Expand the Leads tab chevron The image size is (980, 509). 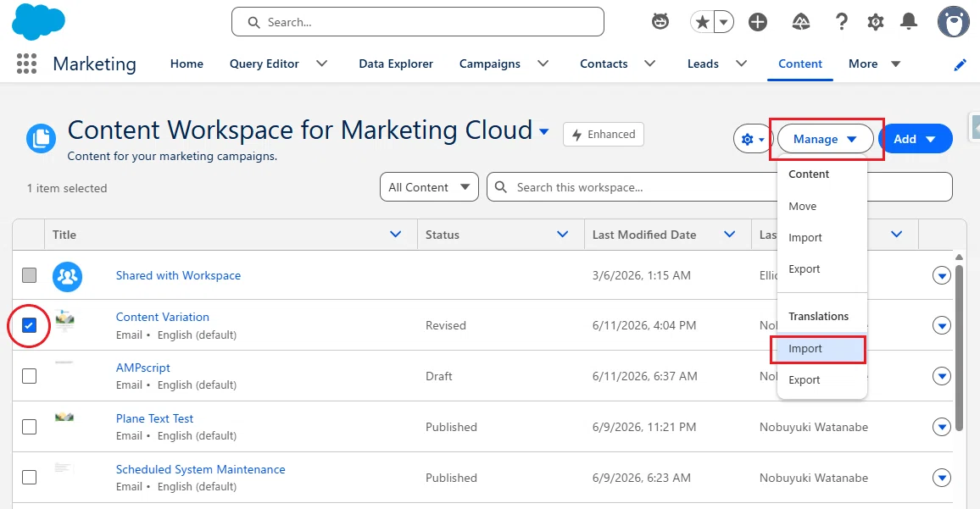coord(741,64)
